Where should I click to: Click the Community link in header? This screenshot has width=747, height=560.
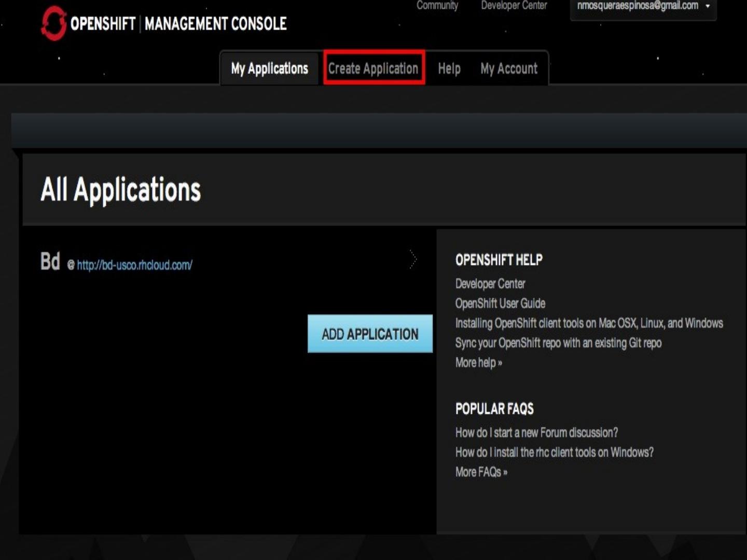click(437, 6)
